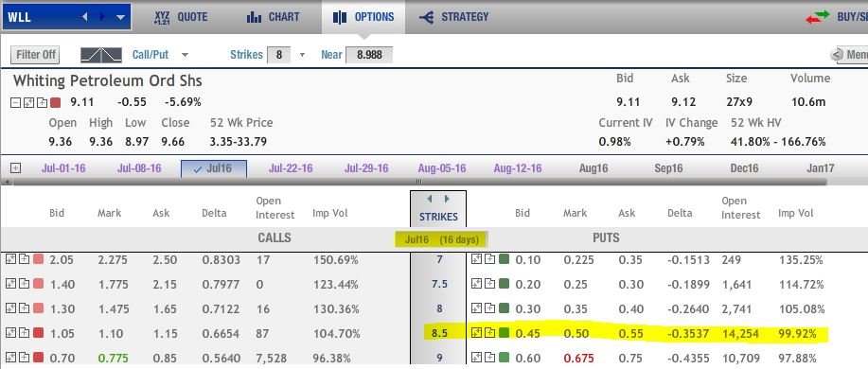Click the XYZ QUOTE icon
Screen dimensions: 868x369
pos(163,17)
